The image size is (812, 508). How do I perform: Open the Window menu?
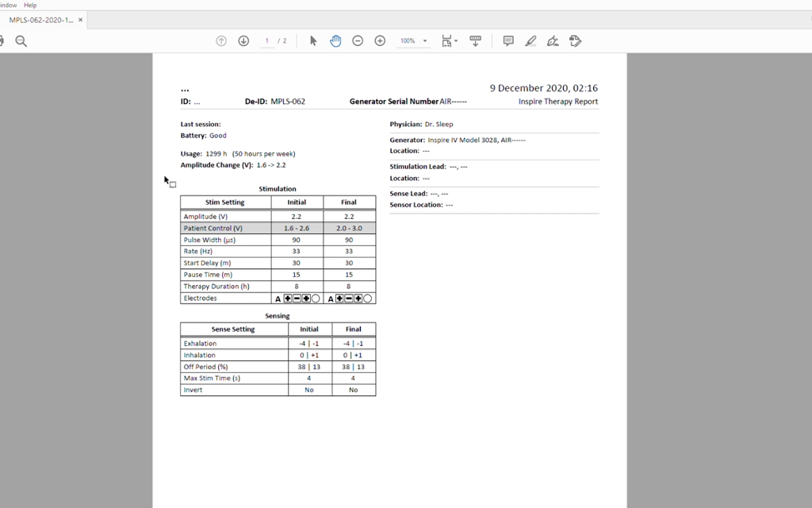pyautogui.click(x=8, y=6)
